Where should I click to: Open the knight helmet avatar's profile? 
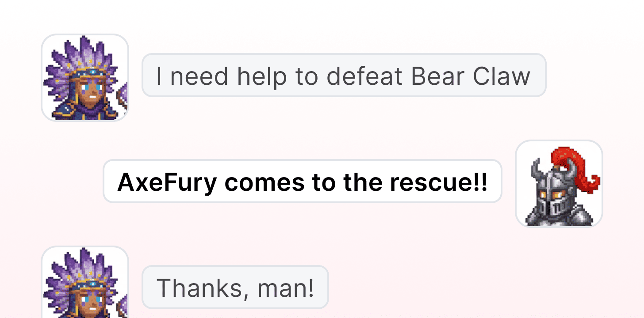[x=559, y=184]
